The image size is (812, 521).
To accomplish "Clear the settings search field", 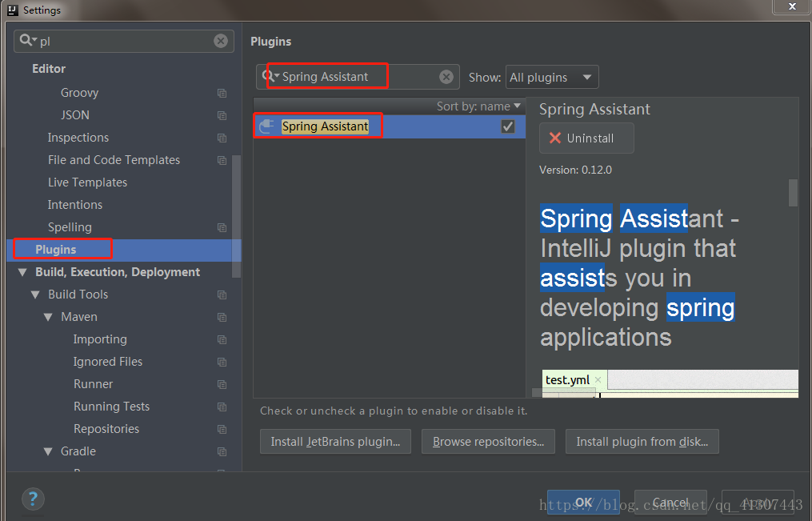I will 221,41.
